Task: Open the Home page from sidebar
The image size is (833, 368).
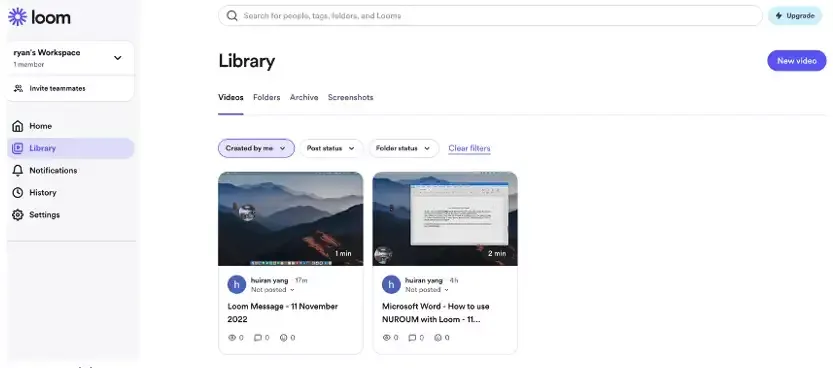Action: [x=70, y=126]
